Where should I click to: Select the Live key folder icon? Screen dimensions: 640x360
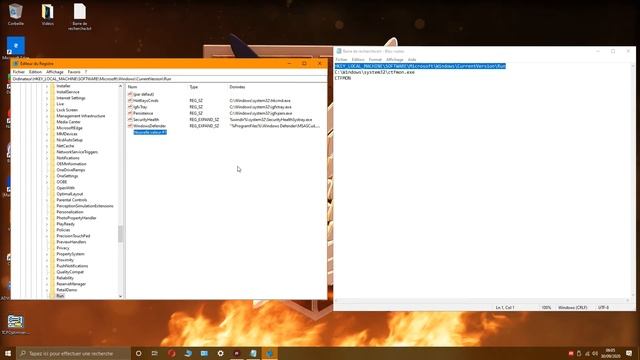click(x=52, y=104)
